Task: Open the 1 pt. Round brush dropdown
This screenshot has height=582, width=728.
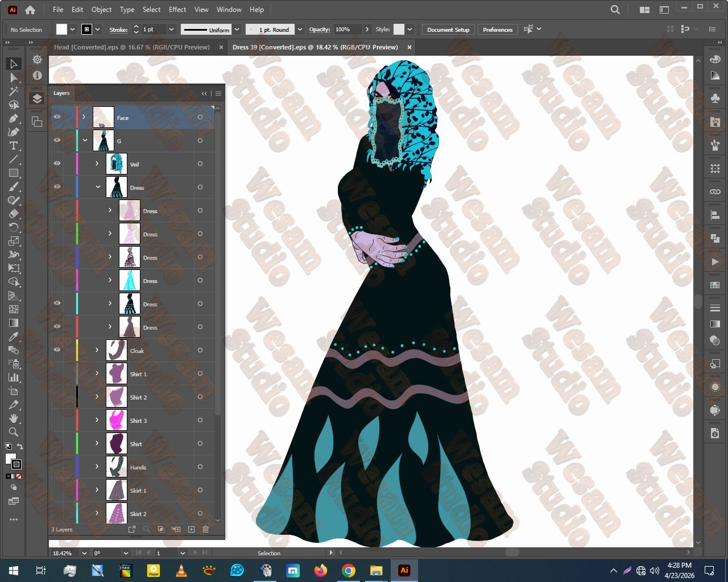Action: pyautogui.click(x=300, y=30)
